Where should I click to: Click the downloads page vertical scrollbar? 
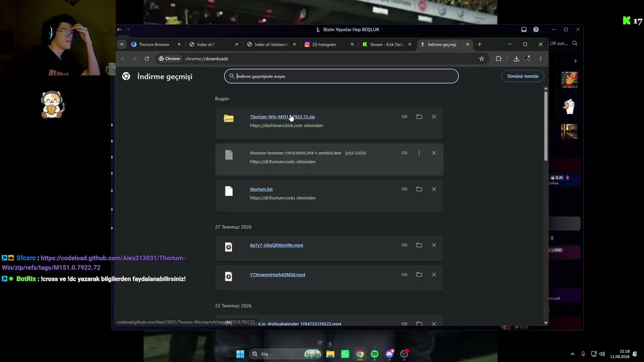tap(546, 126)
